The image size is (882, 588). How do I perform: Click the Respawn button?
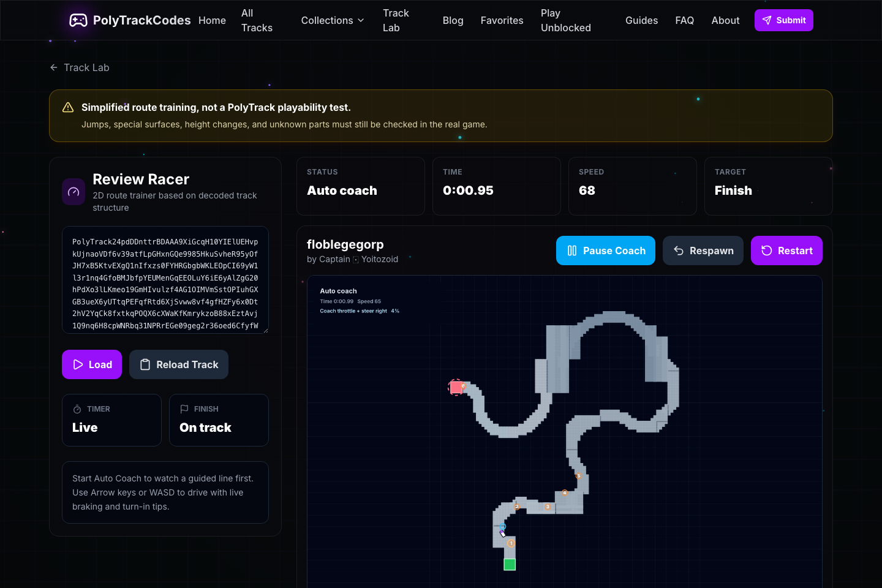tap(703, 251)
